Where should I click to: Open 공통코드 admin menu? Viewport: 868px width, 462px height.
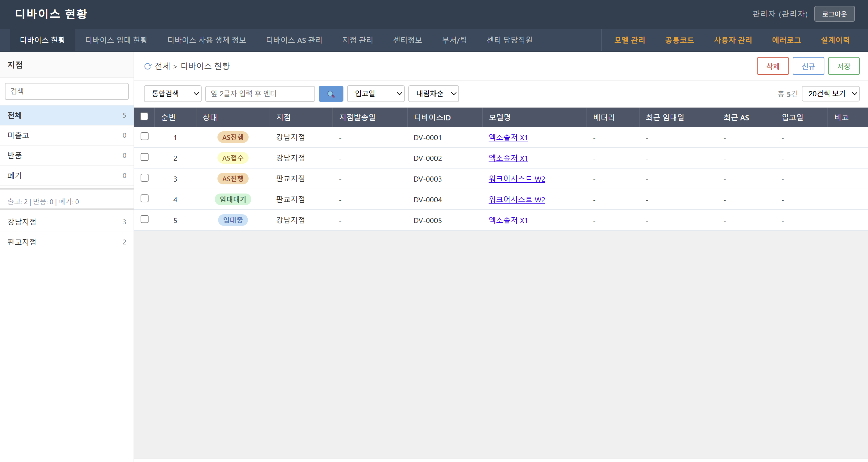679,40
